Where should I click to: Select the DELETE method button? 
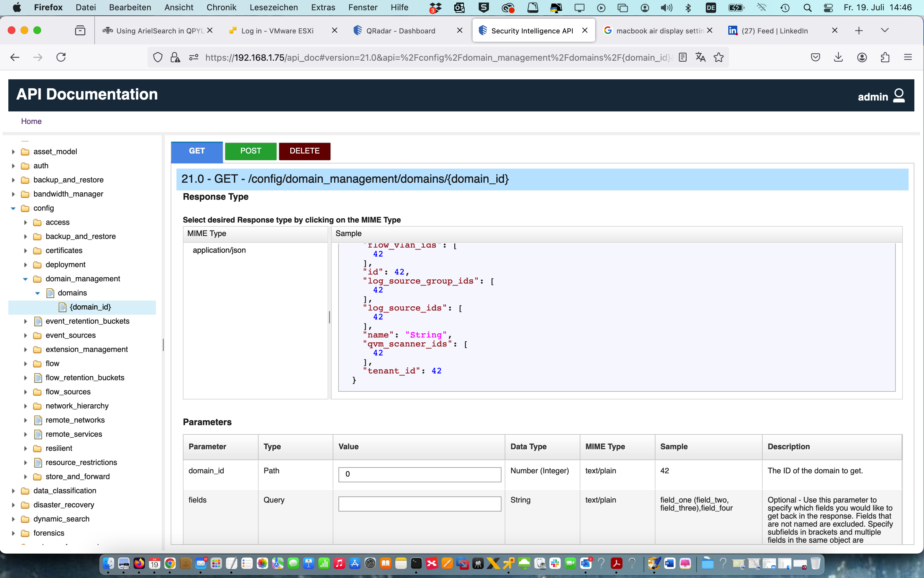304,151
